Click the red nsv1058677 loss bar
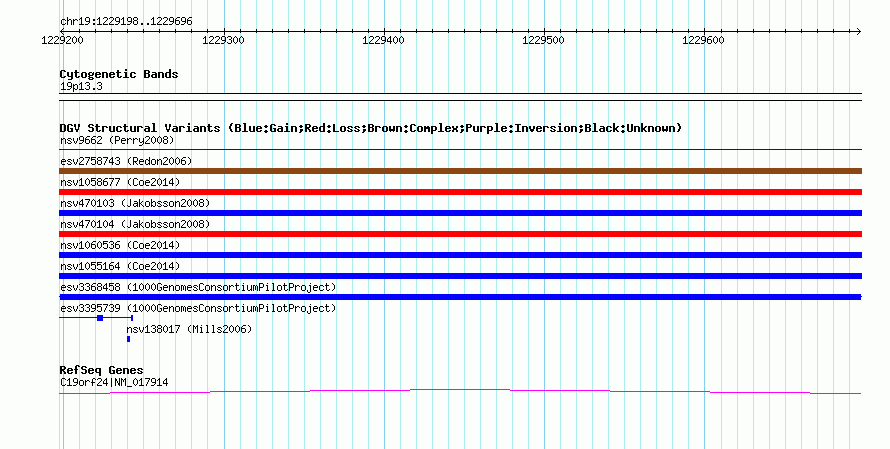The image size is (890, 449). click(x=460, y=192)
